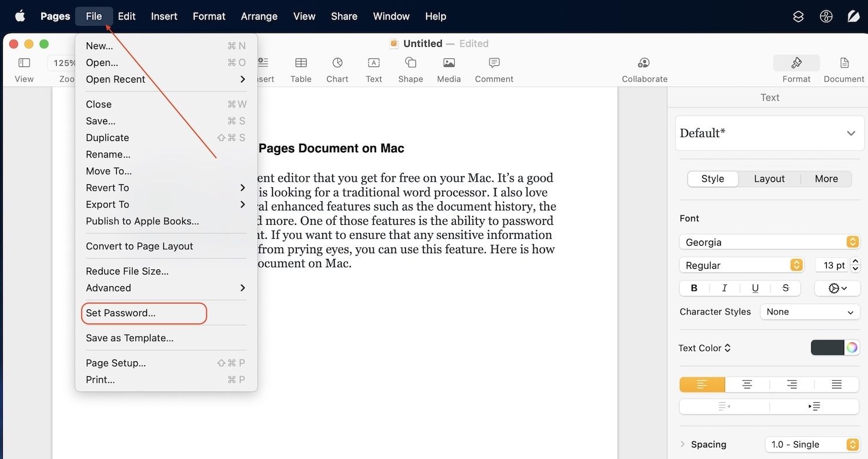This screenshot has height=459, width=868.
Task: Open the Arrange menu
Action: pos(259,16)
